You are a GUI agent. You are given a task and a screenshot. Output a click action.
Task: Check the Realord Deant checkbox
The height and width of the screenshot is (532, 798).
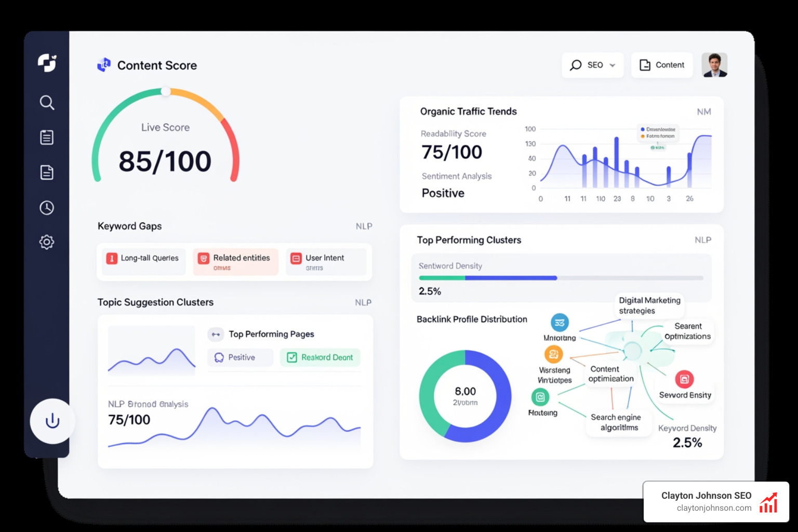[x=291, y=357]
